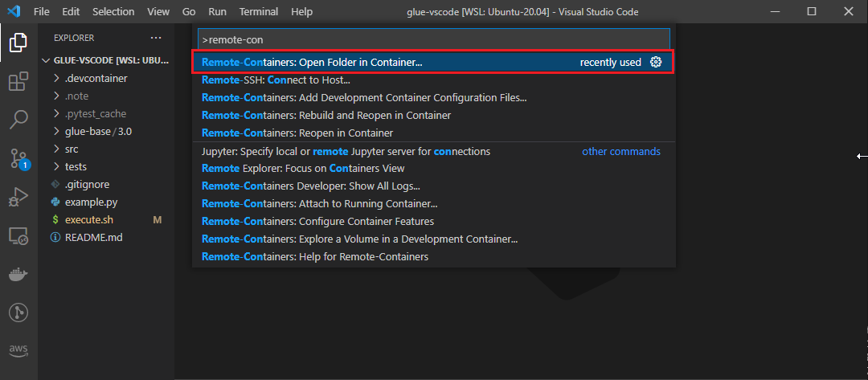Click gear icon to configure keybinding
This screenshot has height=380, width=868.
coord(656,62)
